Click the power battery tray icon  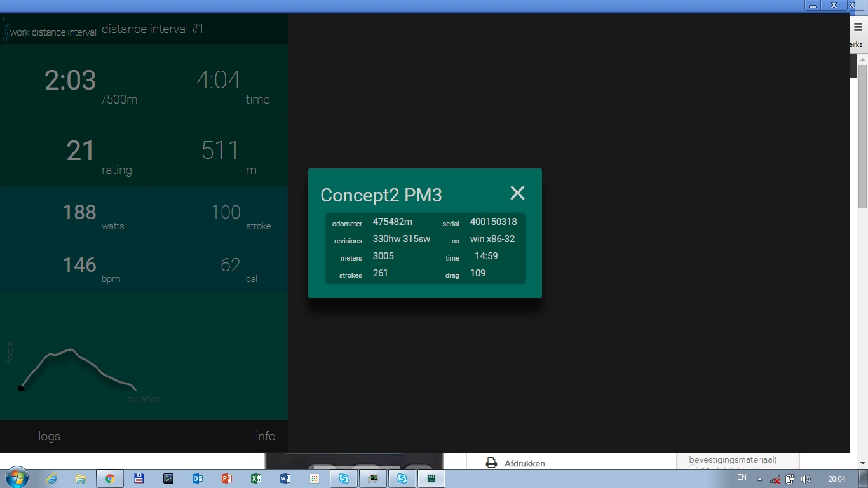pyautogui.click(x=790, y=479)
